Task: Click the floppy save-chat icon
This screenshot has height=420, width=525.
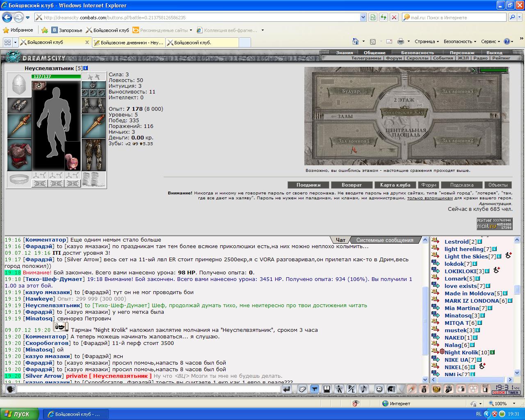Action: tap(327, 389)
